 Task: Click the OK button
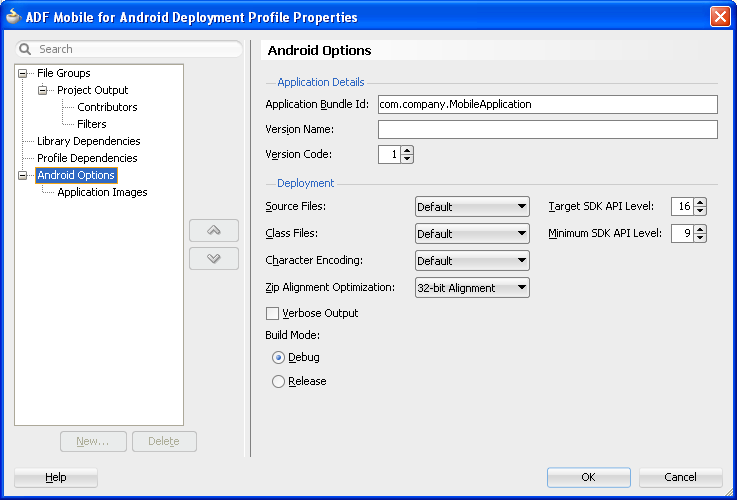coord(588,477)
